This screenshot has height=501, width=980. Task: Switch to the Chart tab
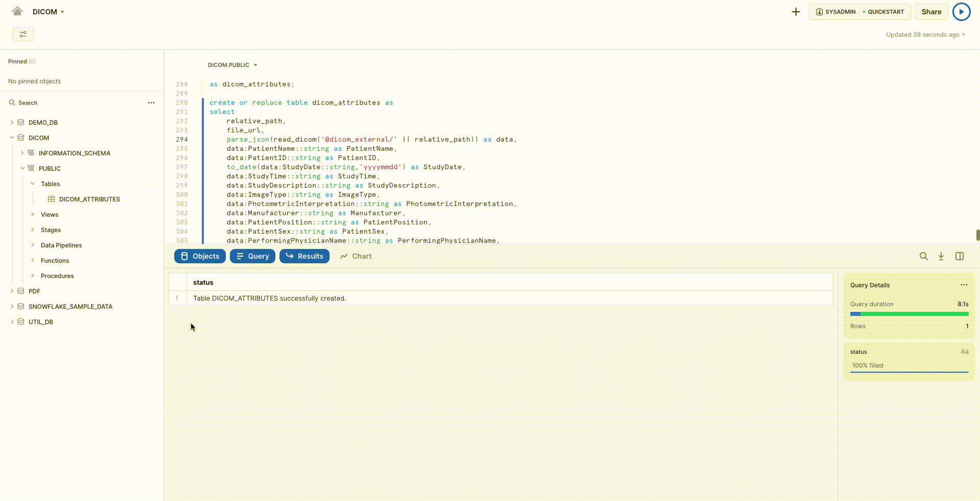(356, 256)
